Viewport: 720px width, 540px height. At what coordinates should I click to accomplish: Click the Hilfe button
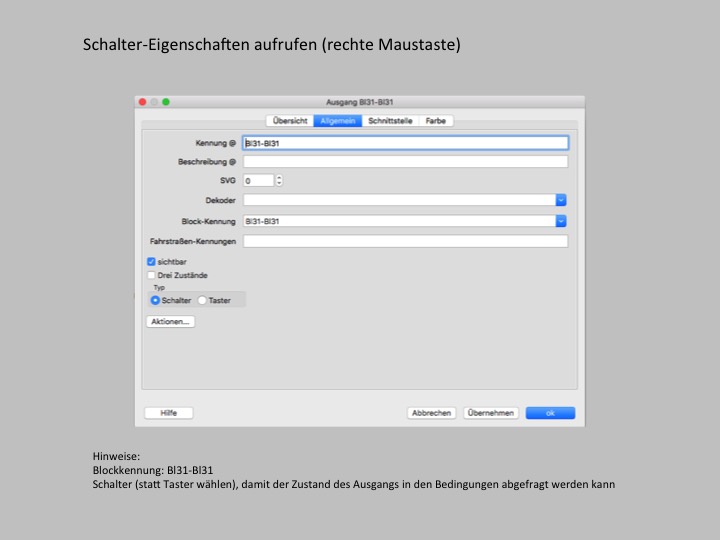[x=168, y=413]
